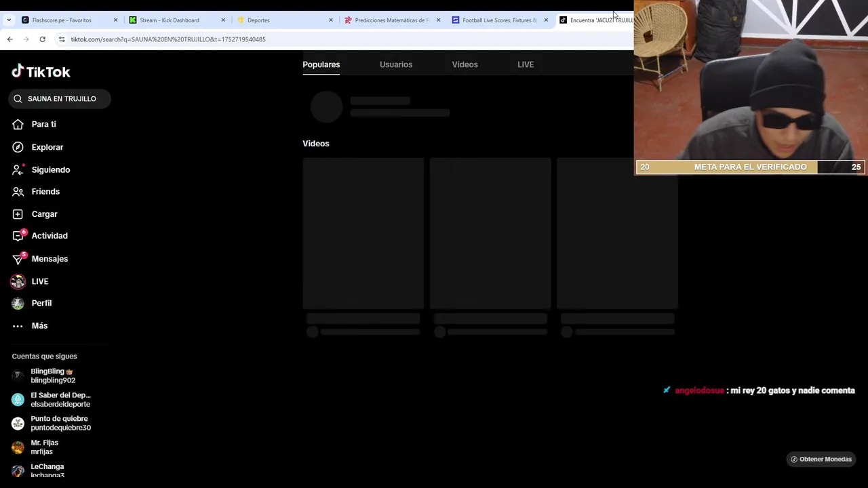This screenshot has width=868, height=488.
Task: Click the SAUNA EN TRUJILLO search field
Action: 60,99
